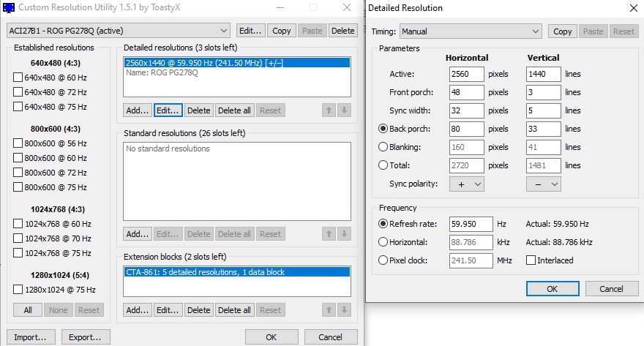The image size is (644, 346).
Task: Close the Detailed Resolution dialog
Action: point(633,8)
